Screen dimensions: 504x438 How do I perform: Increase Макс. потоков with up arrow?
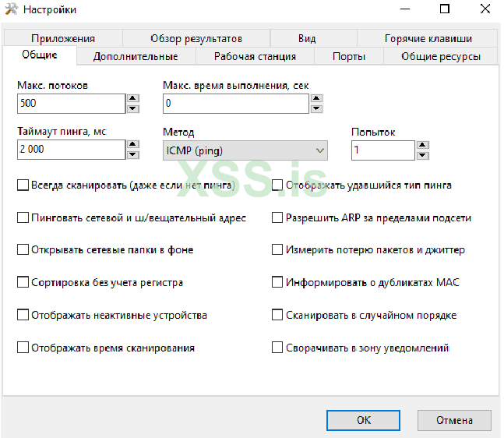(x=132, y=98)
